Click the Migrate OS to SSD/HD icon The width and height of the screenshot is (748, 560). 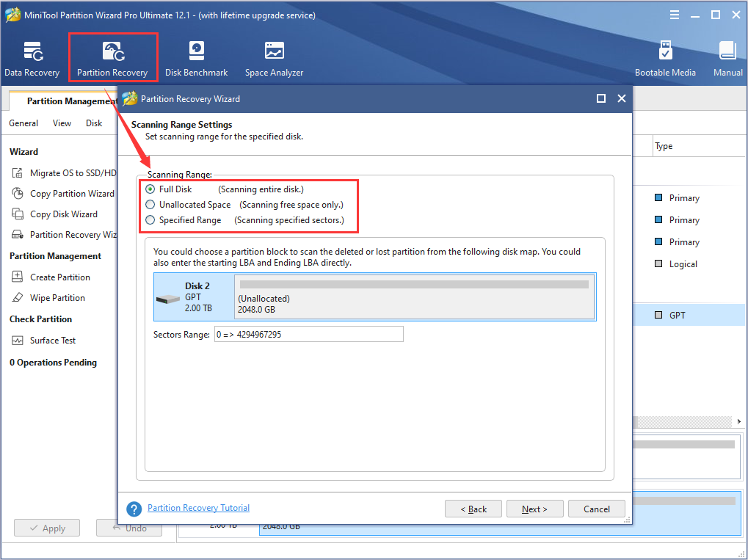point(18,172)
